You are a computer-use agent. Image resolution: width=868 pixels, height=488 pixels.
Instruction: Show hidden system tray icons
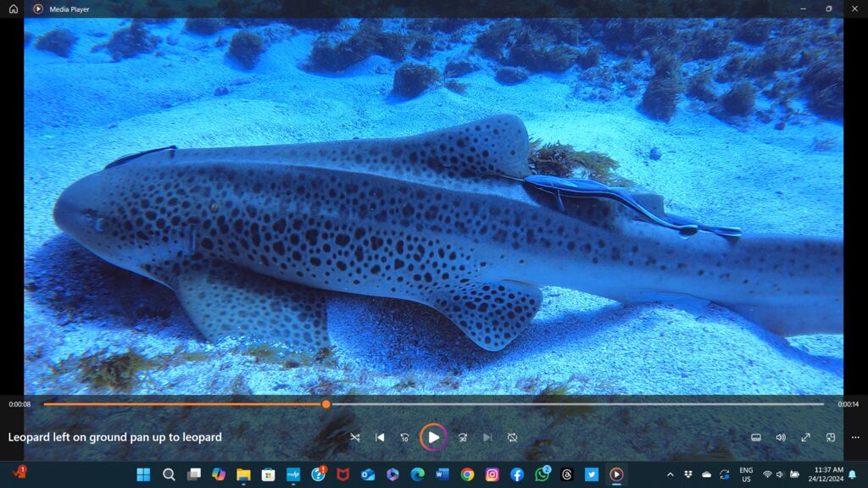pyautogui.click(x=670, y=474)
